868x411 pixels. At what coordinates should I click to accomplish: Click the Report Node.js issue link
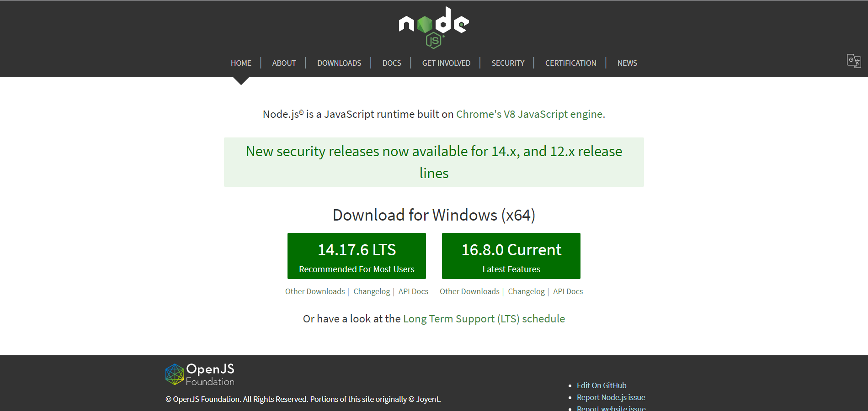(x=611, y=397)
